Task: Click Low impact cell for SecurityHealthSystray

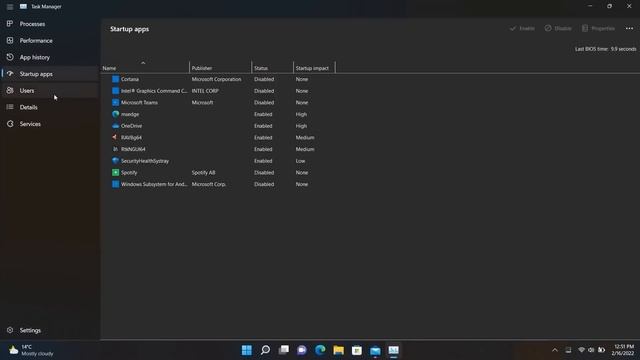Action: tap(300, 161)
